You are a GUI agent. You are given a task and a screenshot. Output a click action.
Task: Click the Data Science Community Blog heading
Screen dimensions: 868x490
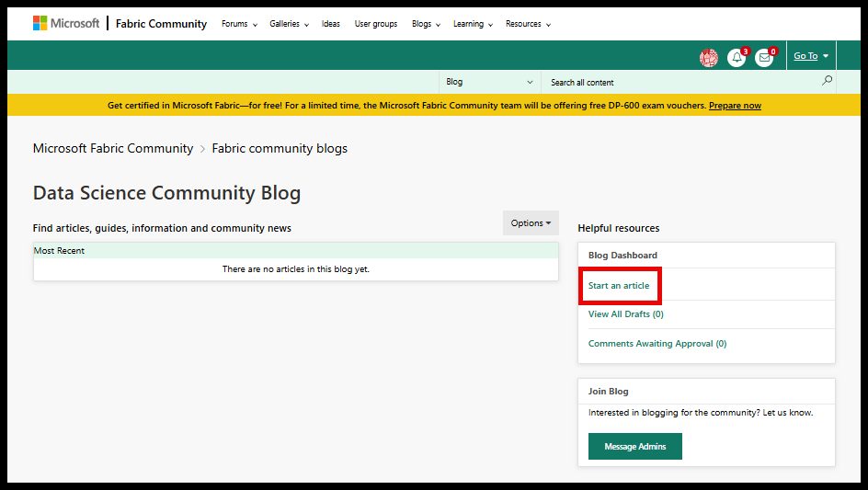pos(166,193)
